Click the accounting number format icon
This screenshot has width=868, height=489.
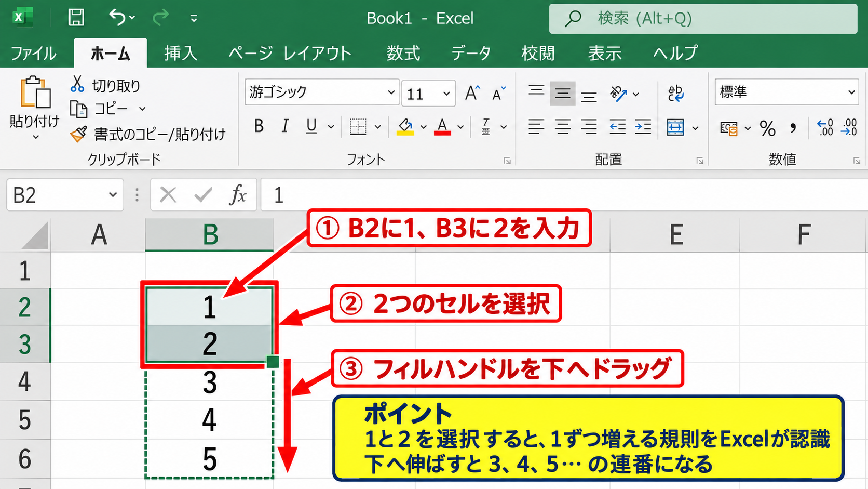[729, 128]
